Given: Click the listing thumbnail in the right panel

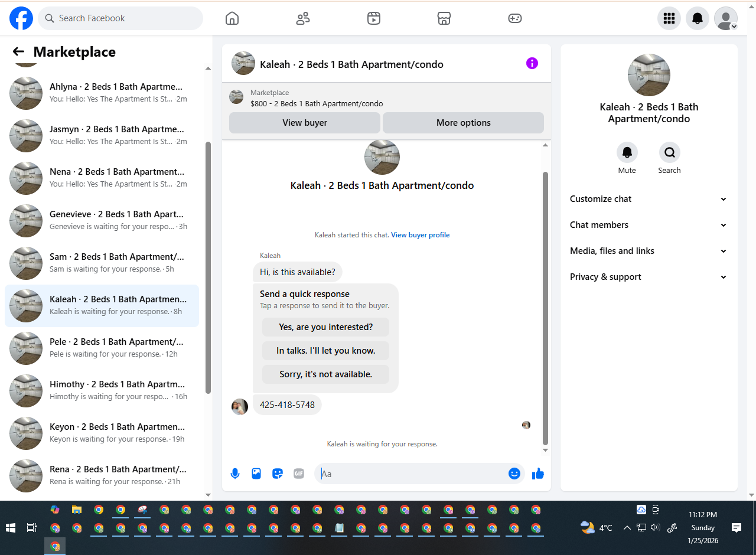Looking at the screenshot, I should pyautogui.click(x=649, y=75).
